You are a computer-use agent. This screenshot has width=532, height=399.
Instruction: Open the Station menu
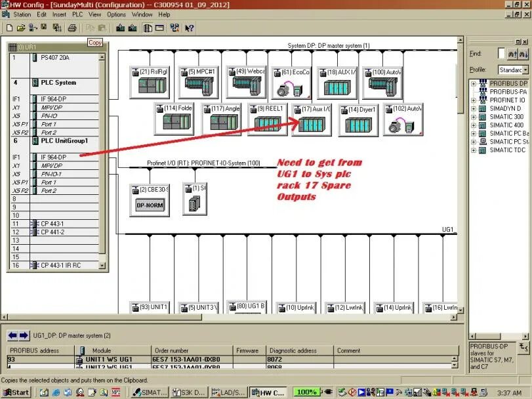(x=22, y=14)
